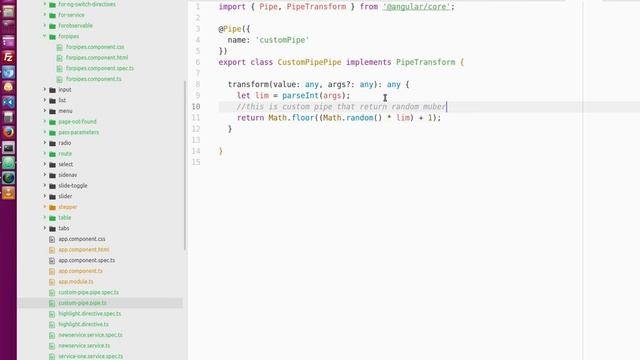Image resolution: width=640 pixels, height=360 pixels.
Task: Open service-one.service.spec.ts in the tree
Action: [90, 356]
